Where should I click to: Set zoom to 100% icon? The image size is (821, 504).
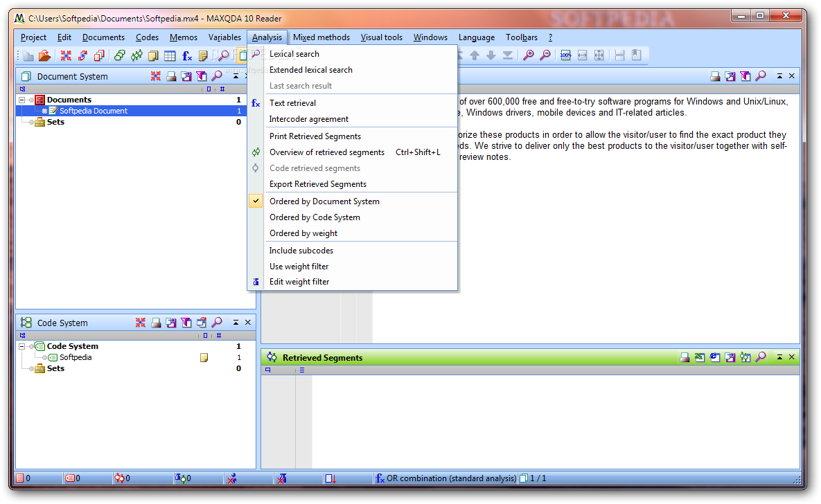(x=566, y=55)
